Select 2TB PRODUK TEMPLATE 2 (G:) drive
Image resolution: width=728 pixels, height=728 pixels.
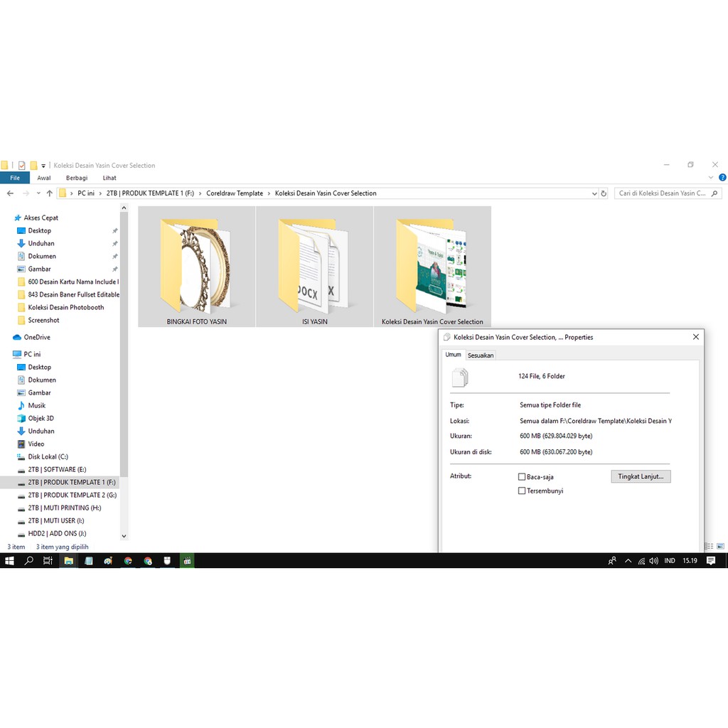(x=72, y=495)
